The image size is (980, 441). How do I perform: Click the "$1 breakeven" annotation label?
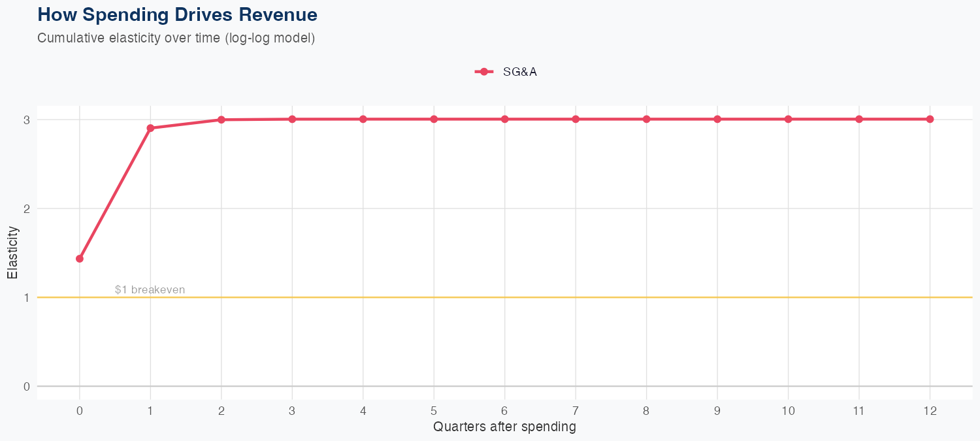tap(150, 289)
